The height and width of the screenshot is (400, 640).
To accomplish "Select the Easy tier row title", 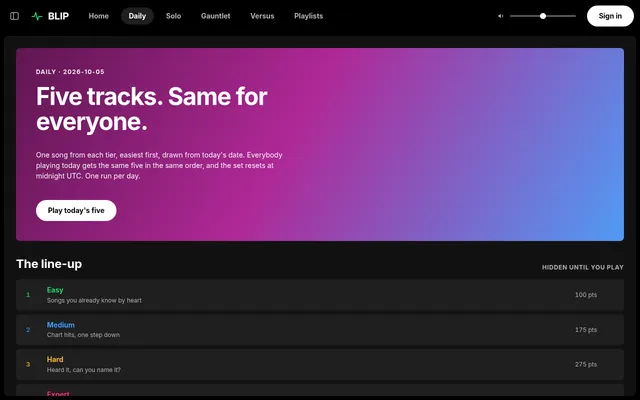I will pyautogui.click(x=55, y=290).
